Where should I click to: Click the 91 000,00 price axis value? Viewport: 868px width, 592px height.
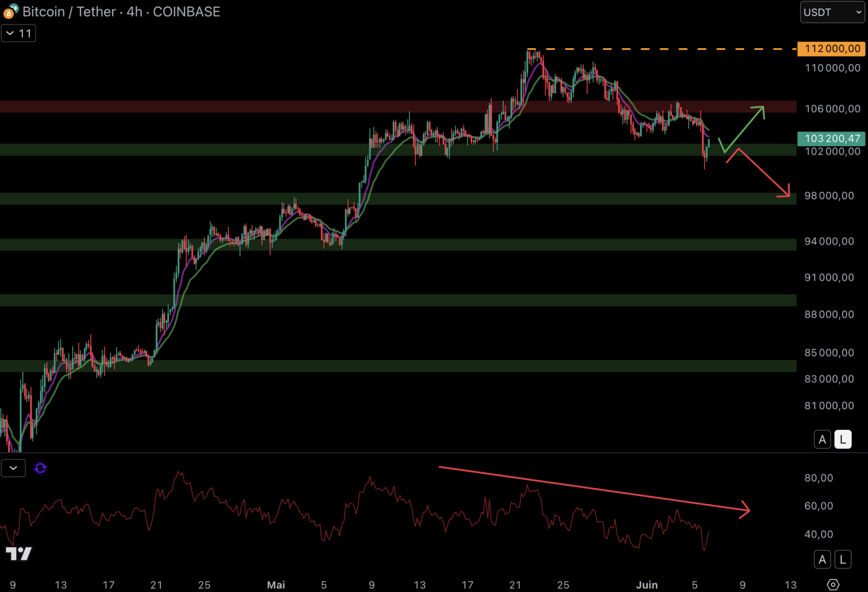tap(829, 277)
